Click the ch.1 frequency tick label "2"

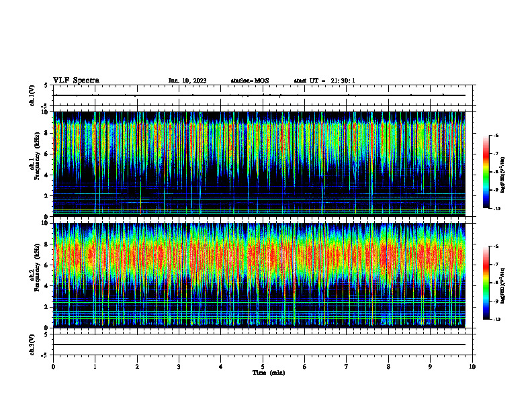(x=46, y=196)
